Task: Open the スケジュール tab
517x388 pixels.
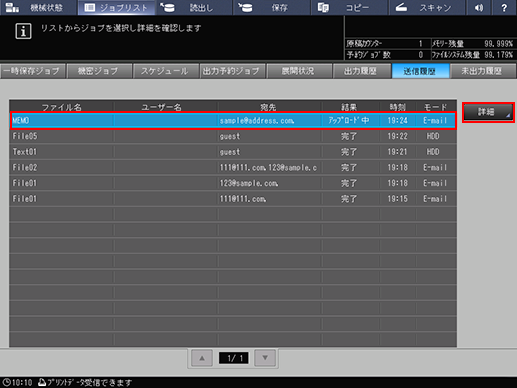Action: tap(165, 71)
